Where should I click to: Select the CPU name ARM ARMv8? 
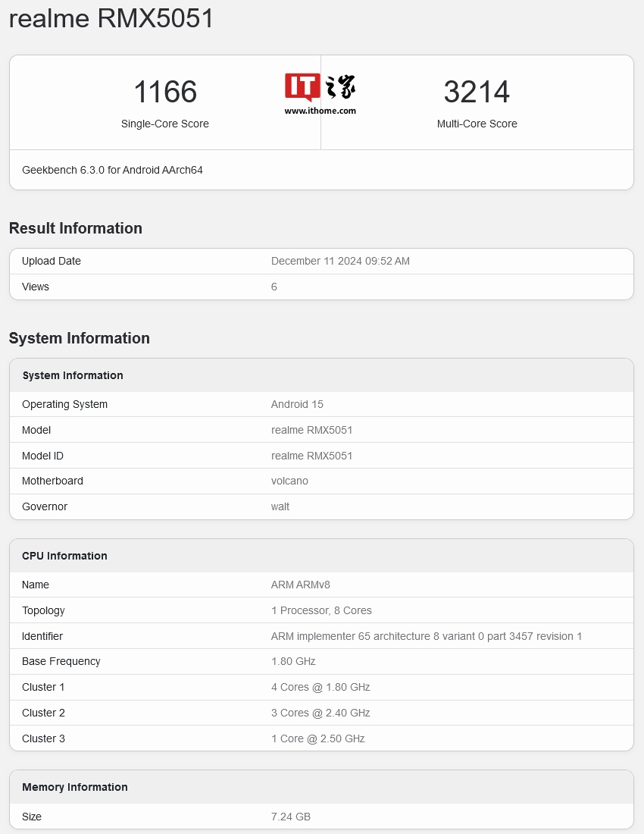tap(300, 585)
